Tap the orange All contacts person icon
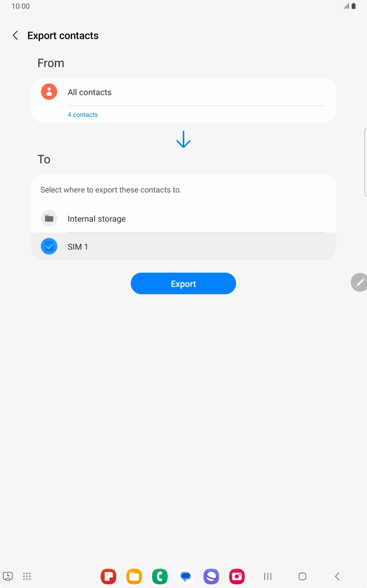 pos(49,92)
